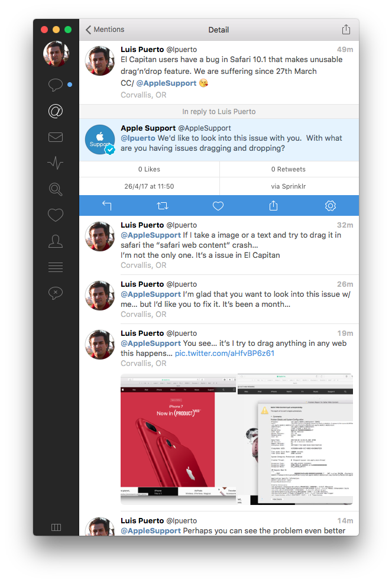Open gear options in blue action bar
The height and width of the screenshot is (583, 392).
tap(331, 206)
